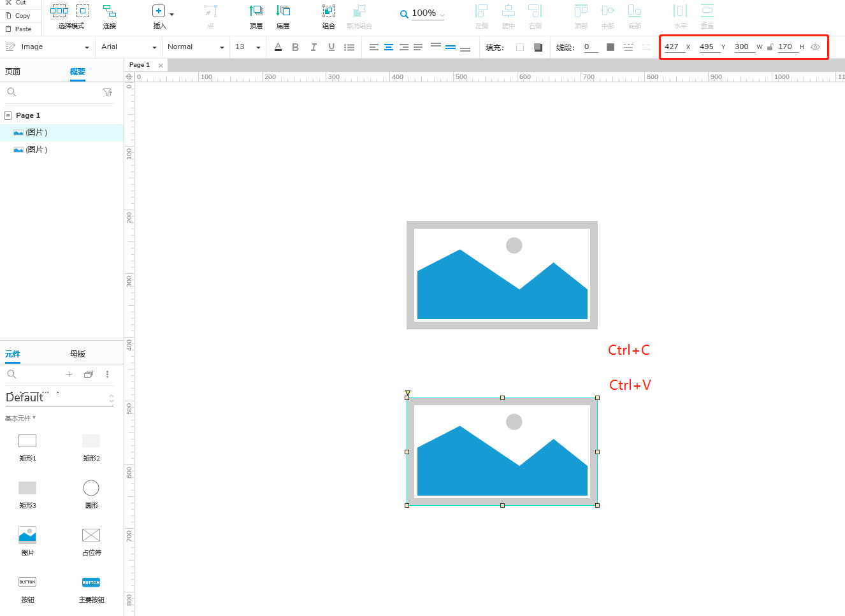
Task: Click the 点 edit points tool
Action: click(x=210, y=11)
